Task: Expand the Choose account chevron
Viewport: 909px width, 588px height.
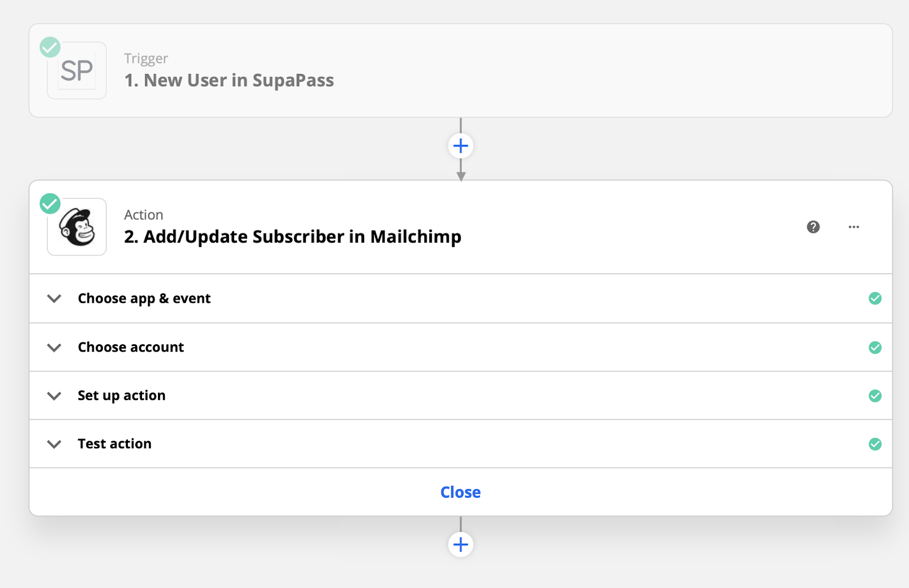Action: coord(54,347)
